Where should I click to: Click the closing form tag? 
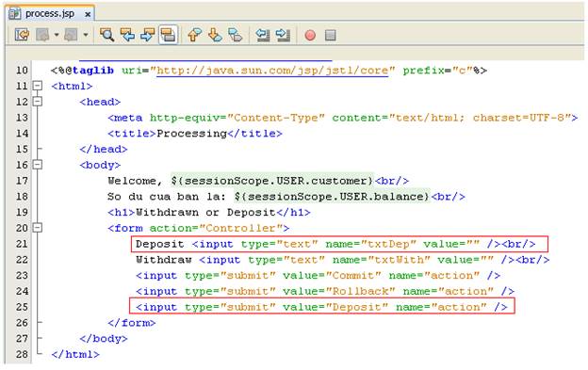(131, 323)
